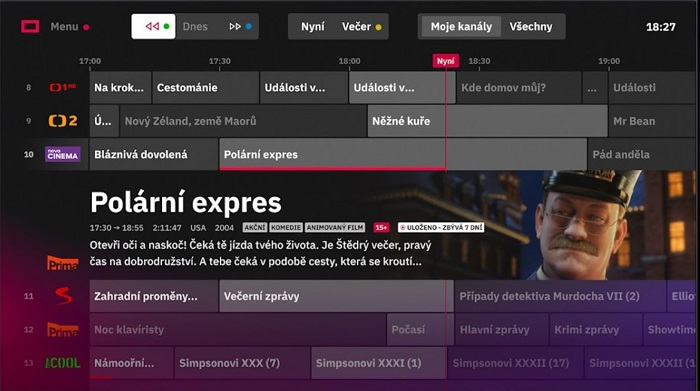The height and width of the screenshot is (391, 700).
Task: Click the 15+ age rating badge
Action: 381,228
